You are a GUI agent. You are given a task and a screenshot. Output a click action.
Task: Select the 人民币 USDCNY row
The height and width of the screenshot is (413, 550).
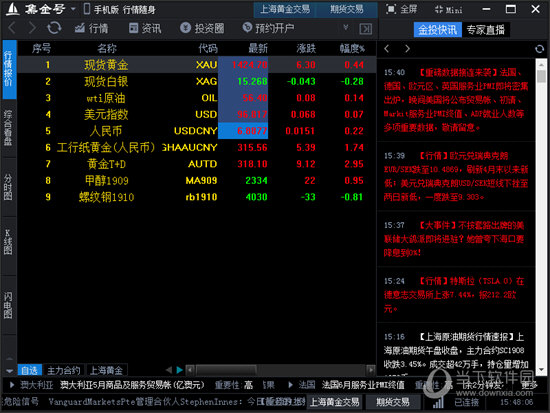[x=196, y=131]
